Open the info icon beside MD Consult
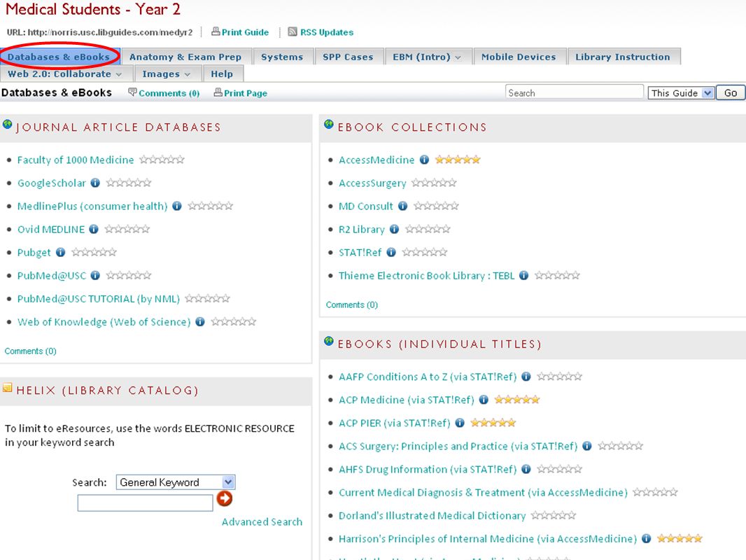Screen dimensions: 746x560 tap(403, 206)
